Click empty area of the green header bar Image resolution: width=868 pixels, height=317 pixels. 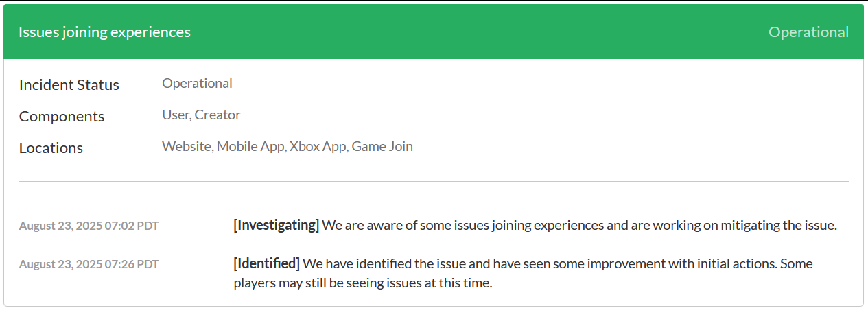click(480, 32)
